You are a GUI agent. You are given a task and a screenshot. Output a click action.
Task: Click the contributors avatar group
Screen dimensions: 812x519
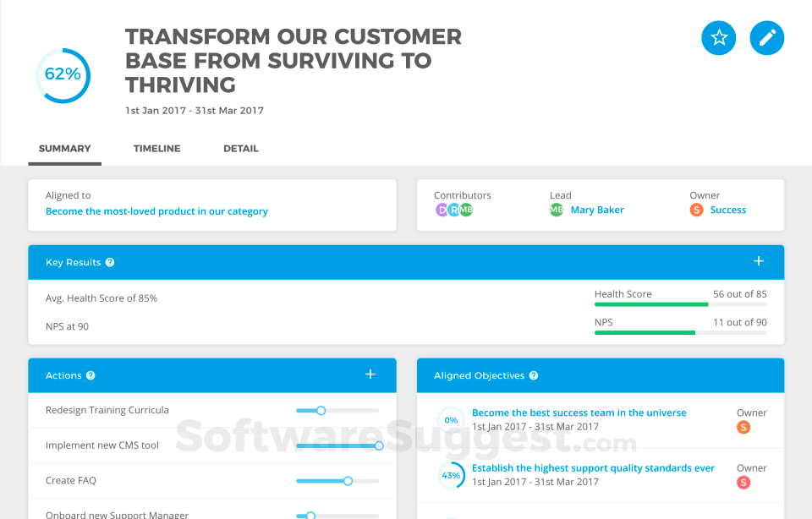point(454,210)
